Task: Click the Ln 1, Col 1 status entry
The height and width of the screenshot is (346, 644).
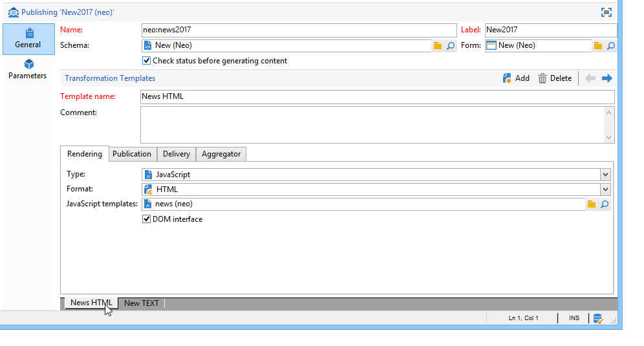Action: coord(523,318)
